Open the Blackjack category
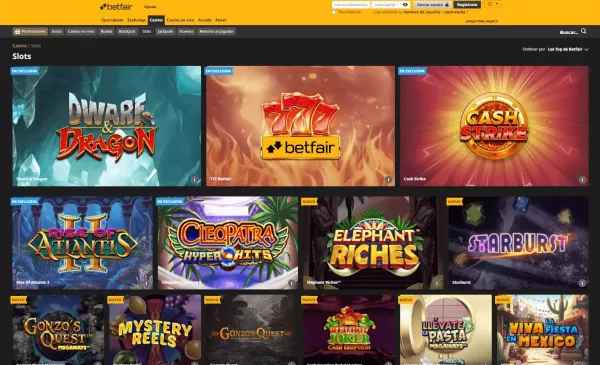 tap(127, 32)
